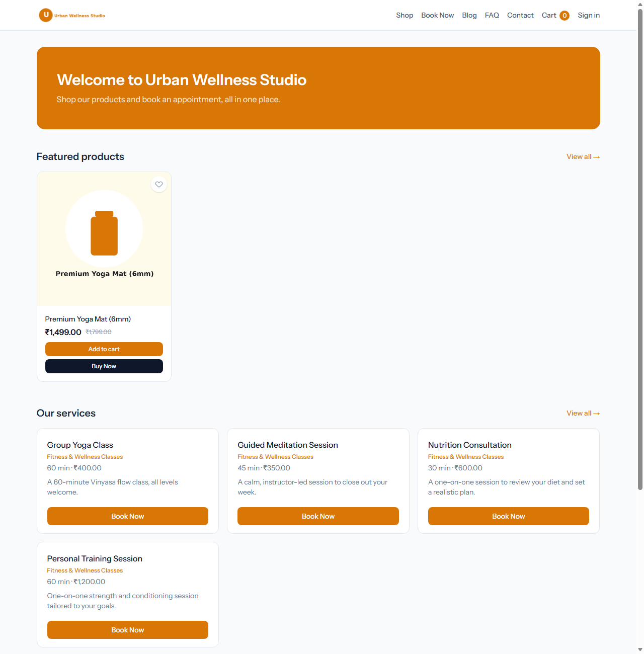Screen dimensions: 644x654
Task: Book the Group Yoga Class
Action: (128, 516)
